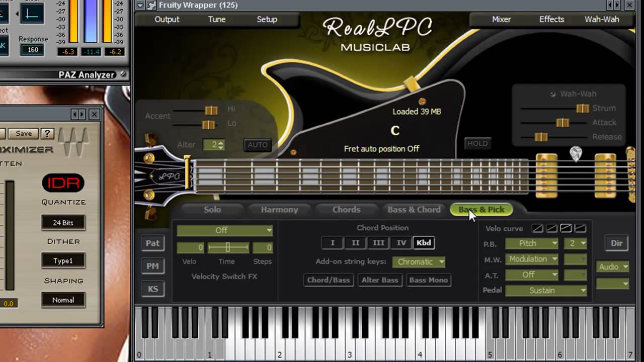644x362 pixels.
Task: Open the Output menu
Action: [x=167, y=19]
